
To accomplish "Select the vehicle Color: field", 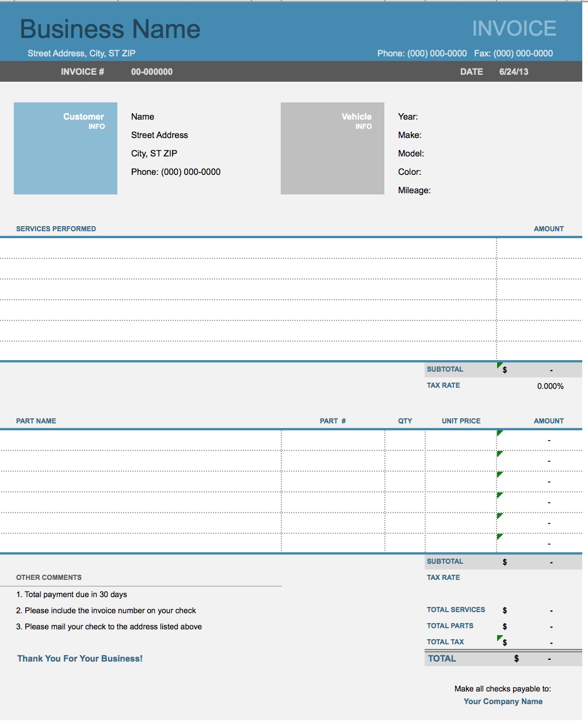I will (410, 172).
